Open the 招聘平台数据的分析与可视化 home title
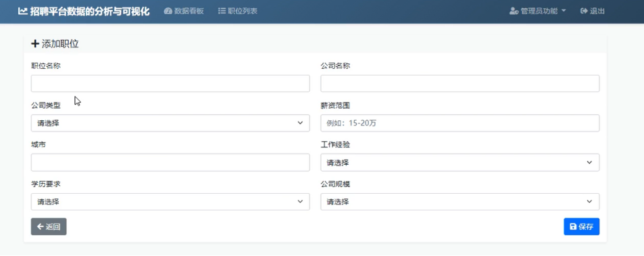This screenshot has width=644, height=256. (89, 11)
